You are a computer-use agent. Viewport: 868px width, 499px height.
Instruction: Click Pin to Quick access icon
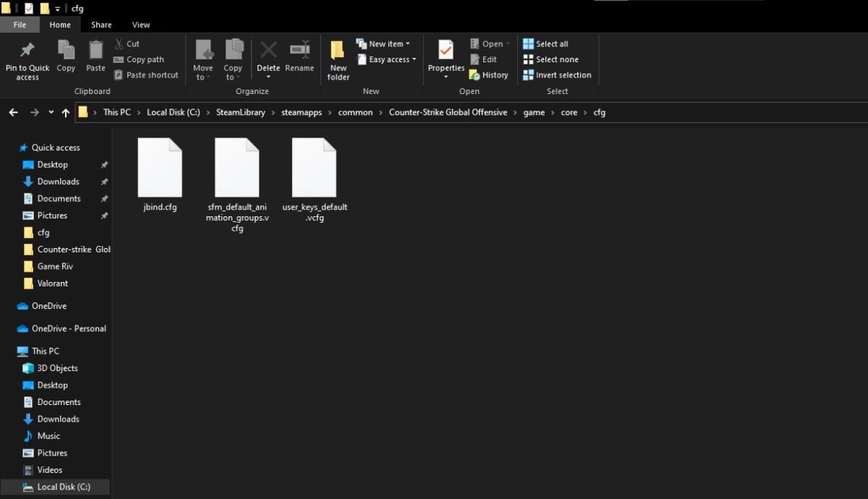click(27, 50)
